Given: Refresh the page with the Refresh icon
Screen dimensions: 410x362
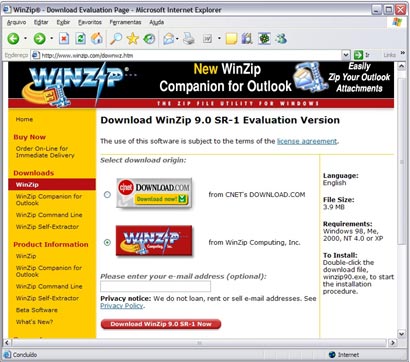Looking at the screenshot, I should pyautogui.click(x=80, y=39).
